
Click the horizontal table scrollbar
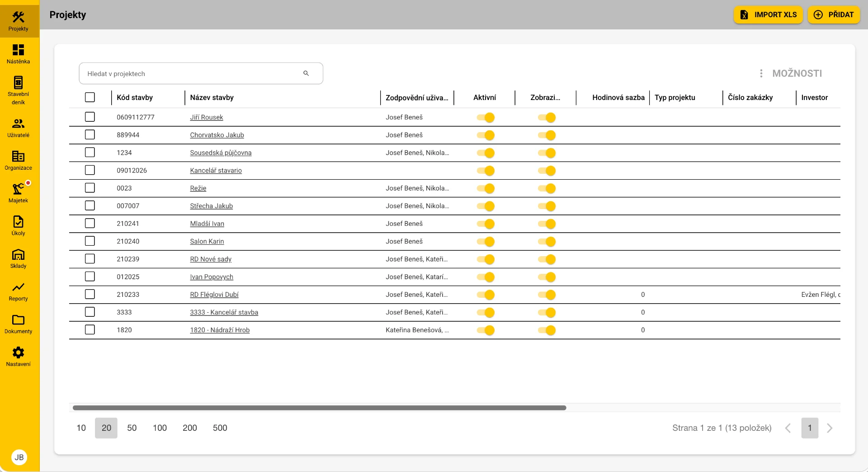click(320, 408)
